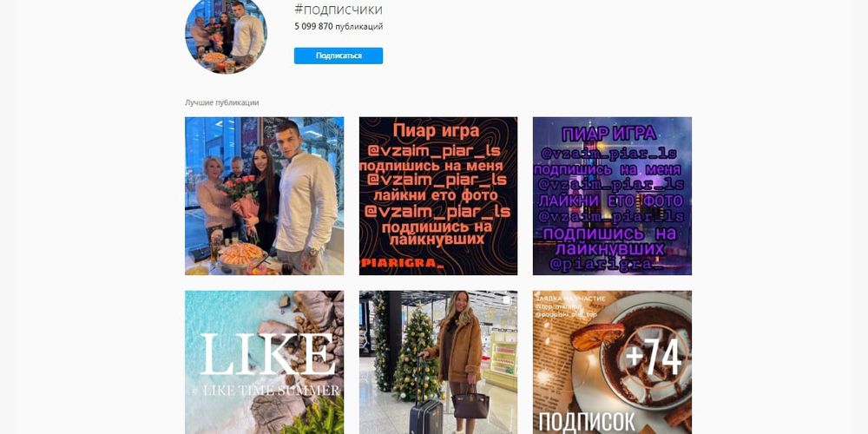
Task: Click the @piarigra_ tag on purple post
Action: [x=607, y=265]
